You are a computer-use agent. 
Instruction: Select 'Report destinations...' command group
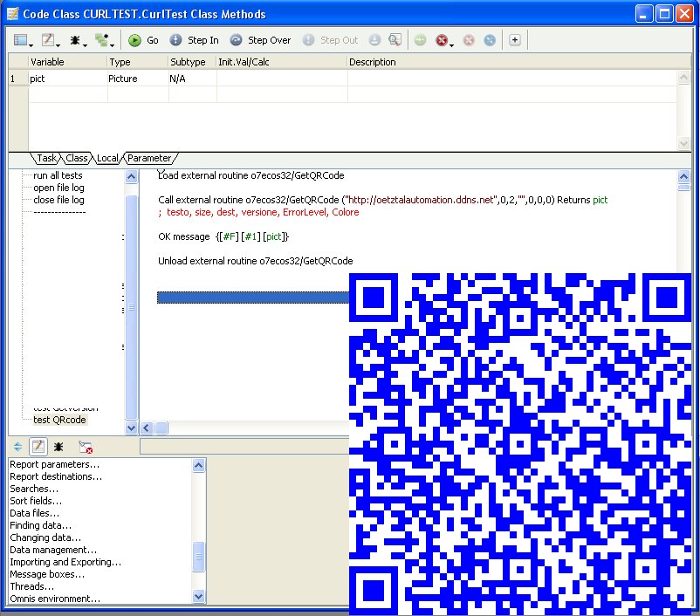[56, 476]
